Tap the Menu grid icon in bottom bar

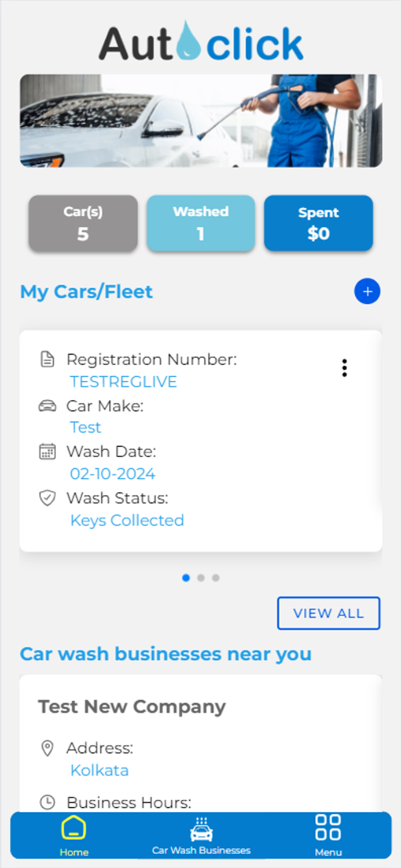tap(328, 829)
